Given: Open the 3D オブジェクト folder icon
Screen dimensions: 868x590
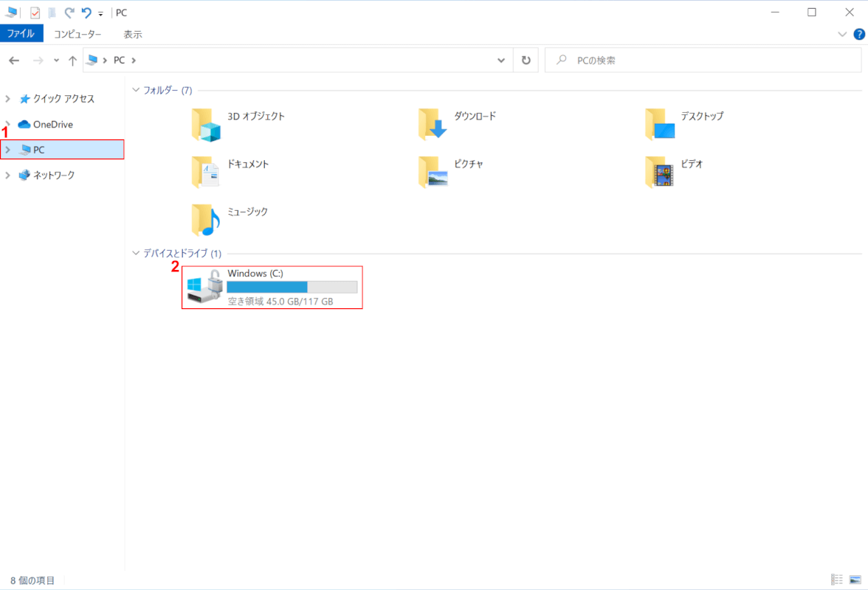Looking at the screenshot, I should tap(206, 124).
